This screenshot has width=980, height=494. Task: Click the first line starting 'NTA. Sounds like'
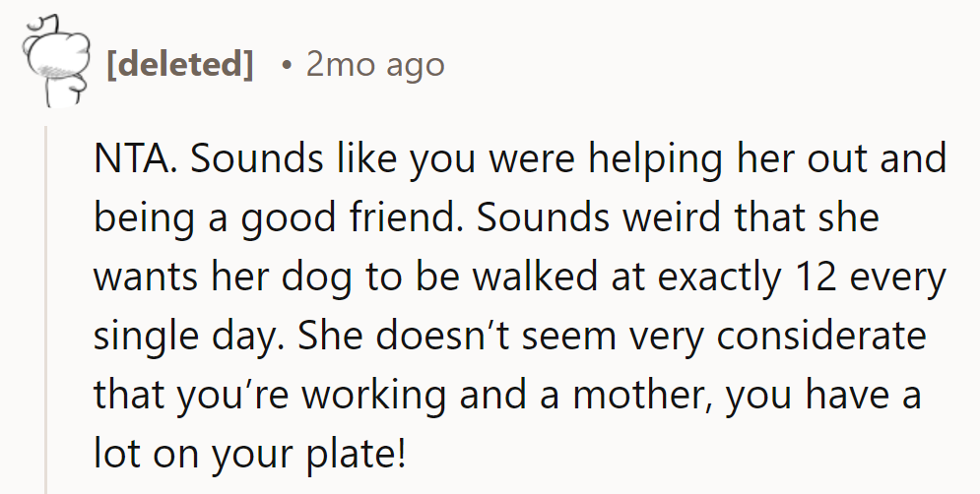[519, 159]
